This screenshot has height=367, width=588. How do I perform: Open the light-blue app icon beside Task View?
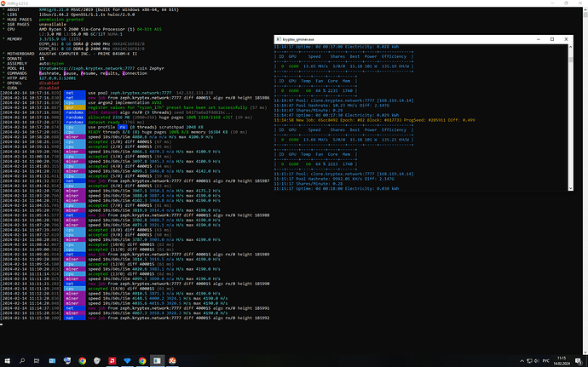point(52,361)
